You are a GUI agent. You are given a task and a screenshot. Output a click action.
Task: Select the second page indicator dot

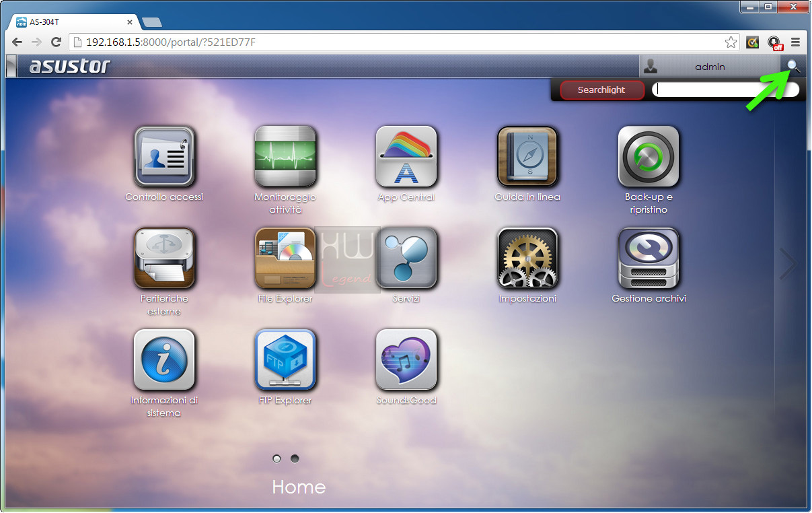295,458
